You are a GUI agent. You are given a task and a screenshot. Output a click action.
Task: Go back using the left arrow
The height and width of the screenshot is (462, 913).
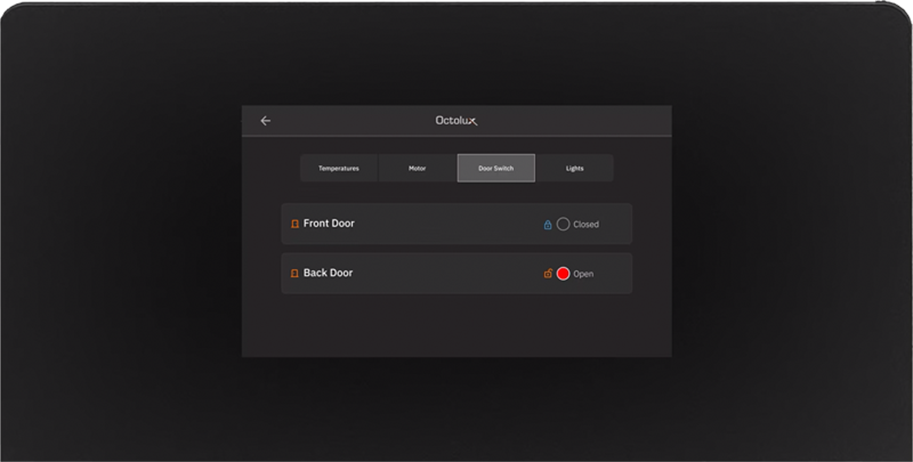(266, 121)
